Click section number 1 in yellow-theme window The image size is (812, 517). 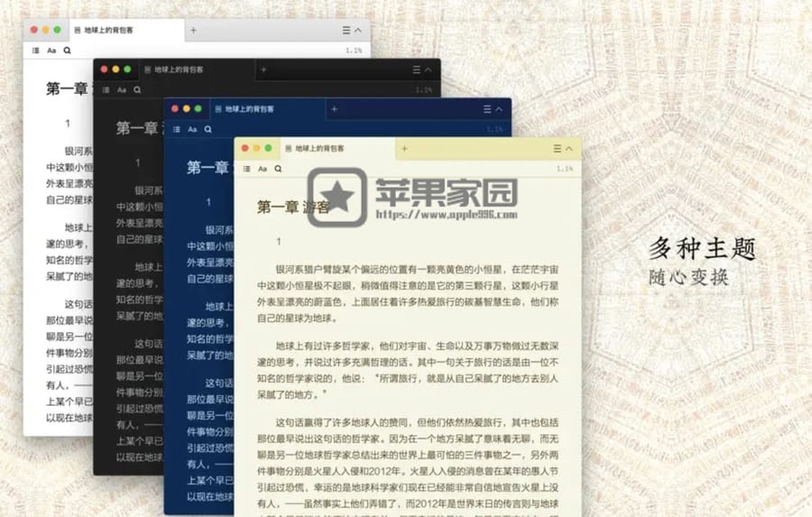[x=279, y=242]
